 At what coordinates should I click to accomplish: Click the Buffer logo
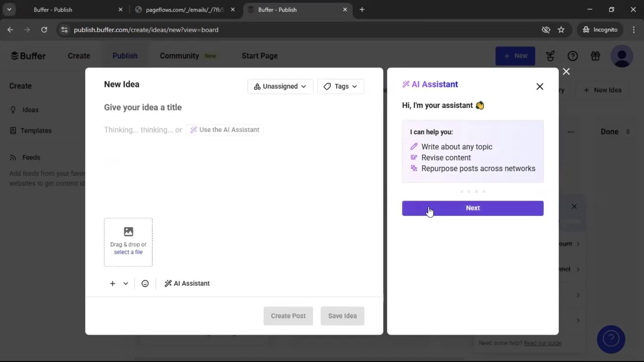click(x=28, y=56)
